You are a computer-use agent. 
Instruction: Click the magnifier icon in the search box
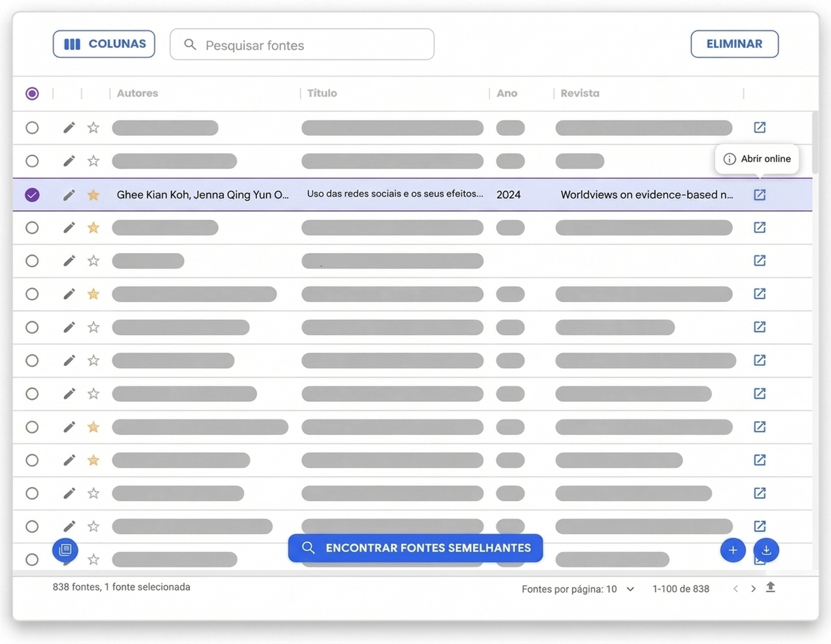[190, 44]
